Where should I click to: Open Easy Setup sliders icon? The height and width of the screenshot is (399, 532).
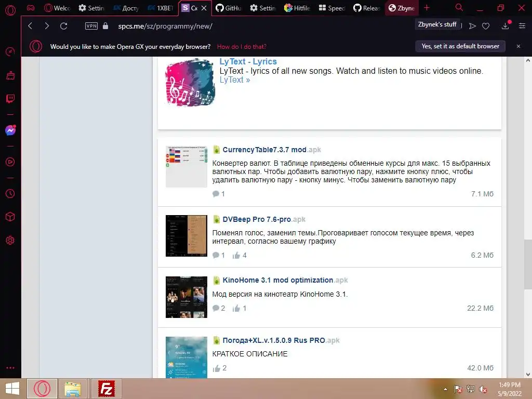[x=522, y=26]
